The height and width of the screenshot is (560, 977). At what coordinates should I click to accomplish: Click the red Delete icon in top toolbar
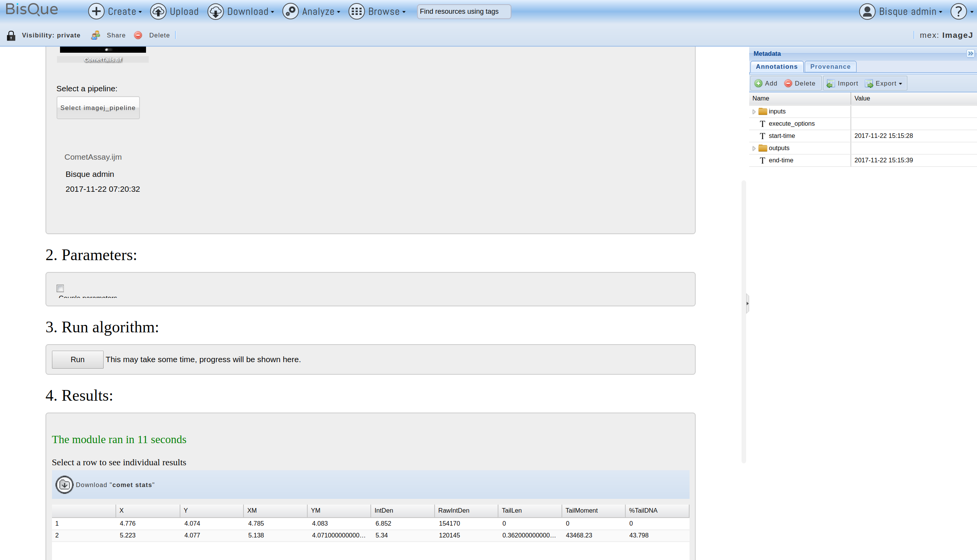[138, 36]
